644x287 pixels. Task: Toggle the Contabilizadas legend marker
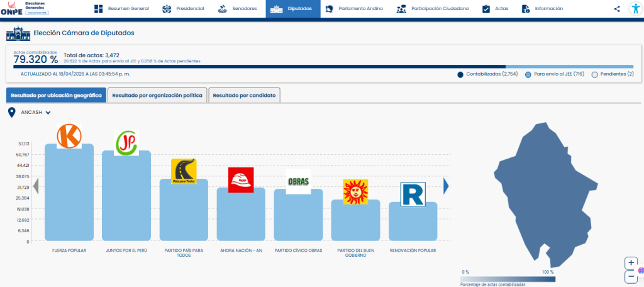[x=461, y=74]
